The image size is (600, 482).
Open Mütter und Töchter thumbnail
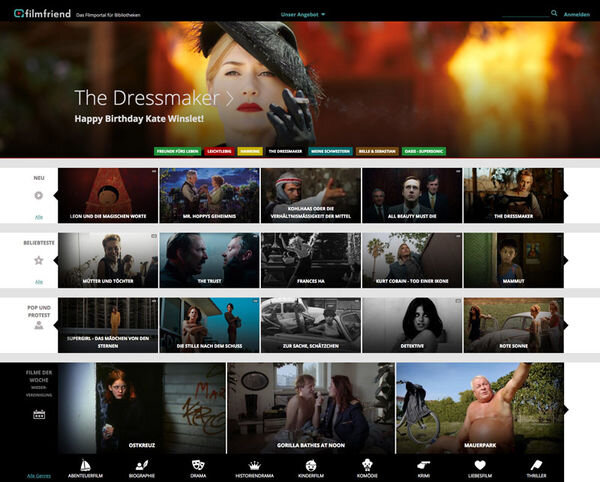pos(108,261)
